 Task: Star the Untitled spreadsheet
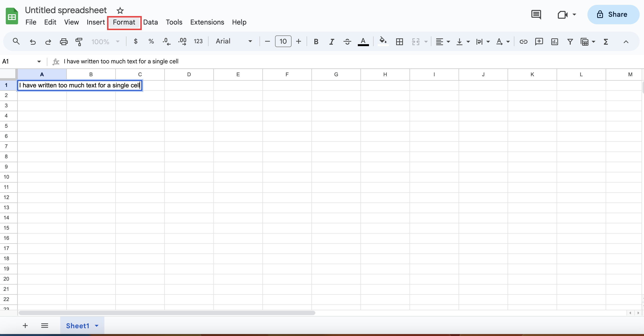click(x=120, y=10)
